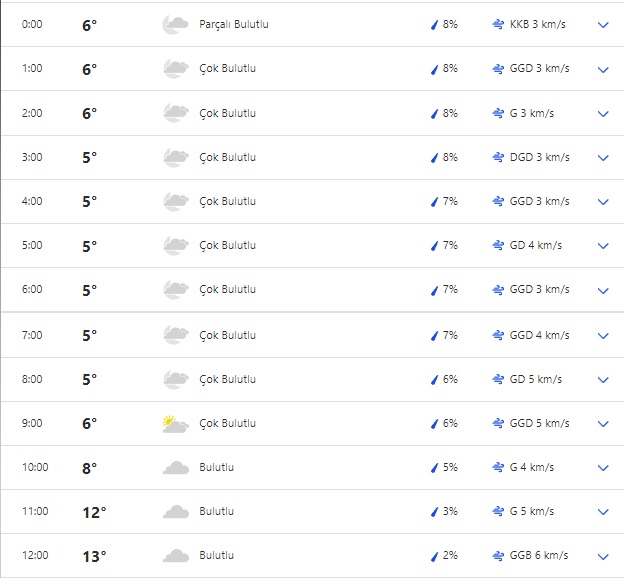This screenshot has width=624, height=578.
Task: Expand the 0:00 hourly forecast details
Action: 602,25
